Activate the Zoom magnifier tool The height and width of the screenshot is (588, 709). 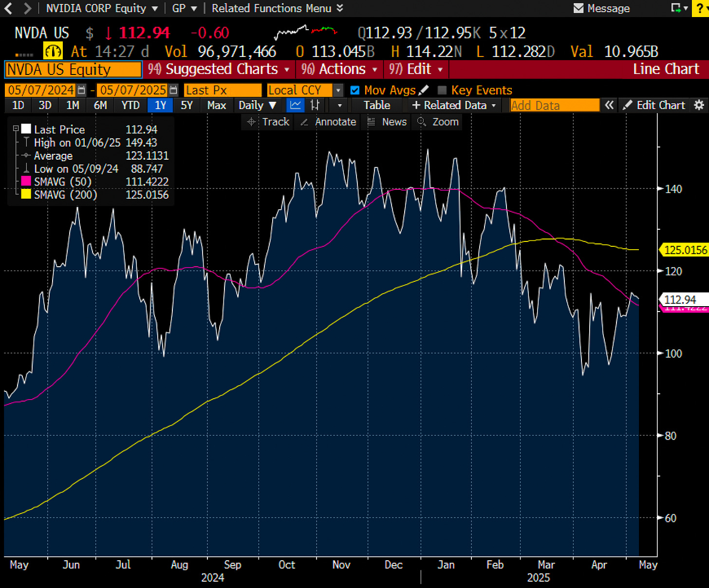438,122
